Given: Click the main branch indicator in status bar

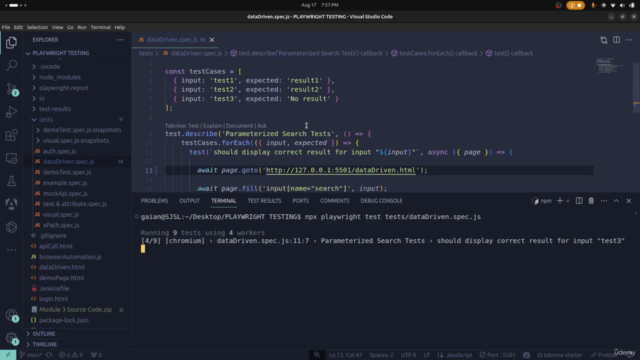Looking at the screenshot, I should 31,355.
